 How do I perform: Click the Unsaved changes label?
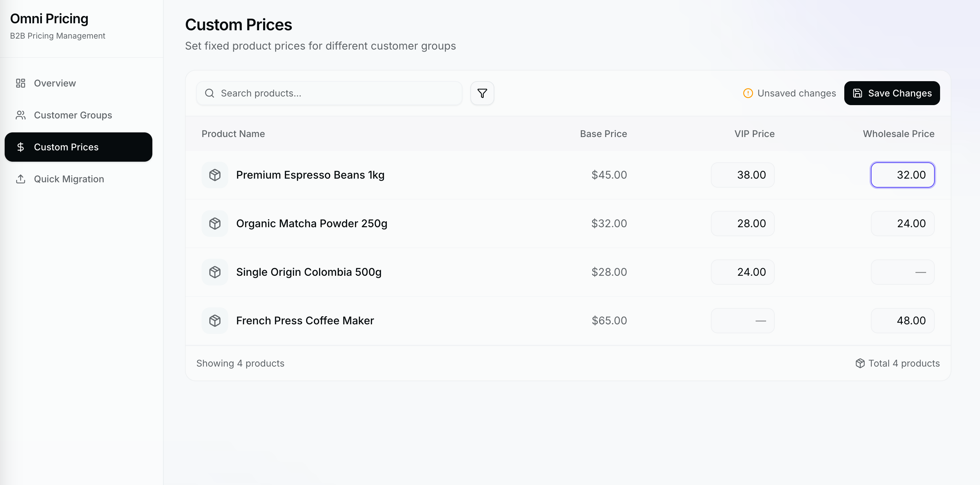(x=797, y=93)
